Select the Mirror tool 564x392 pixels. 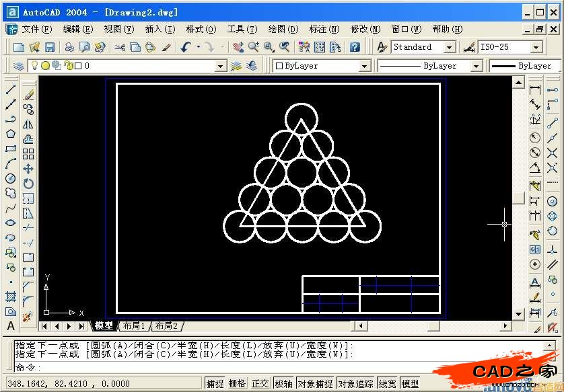pyautogui.click(x=28, y=124)
